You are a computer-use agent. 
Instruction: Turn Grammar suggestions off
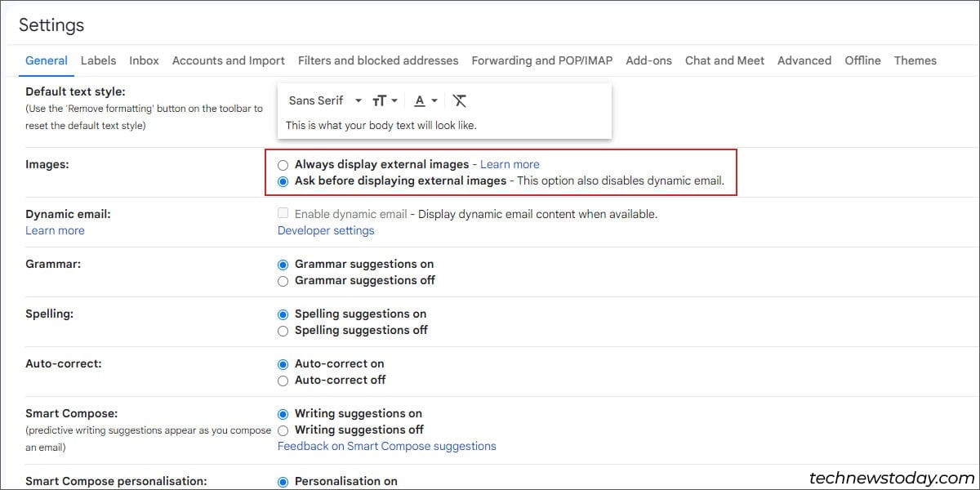(283, 281)
